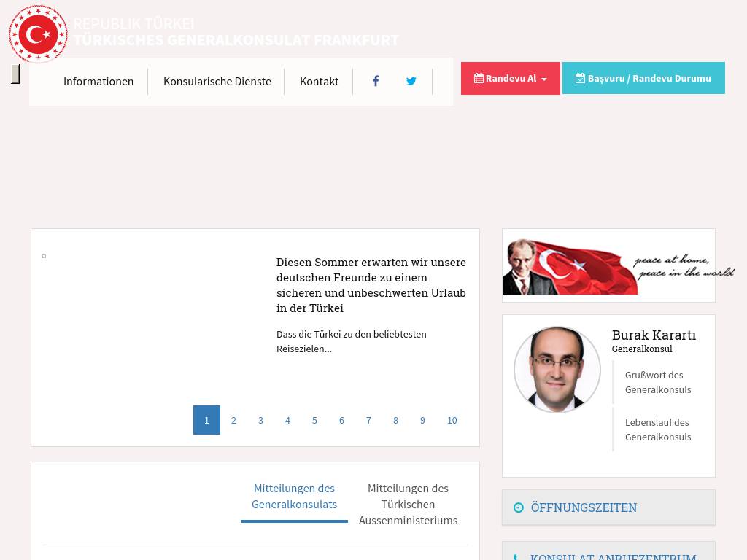The image size is (747, 560).
Task: Click the Atatürk peace at home banner
Action: [608, 265]
